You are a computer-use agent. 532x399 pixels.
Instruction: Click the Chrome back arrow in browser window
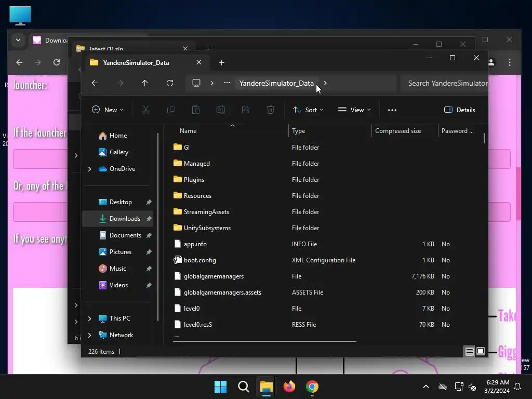point(19,62)
